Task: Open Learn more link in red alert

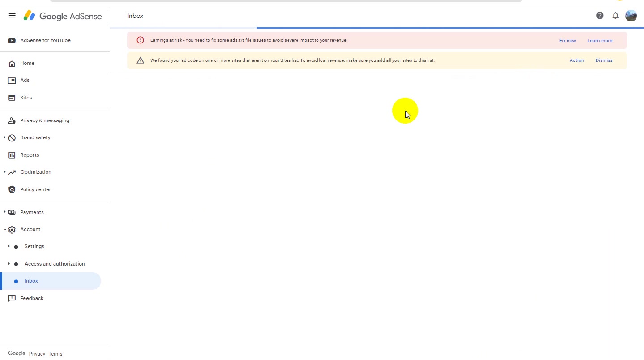Action: [x=600, y=41]
